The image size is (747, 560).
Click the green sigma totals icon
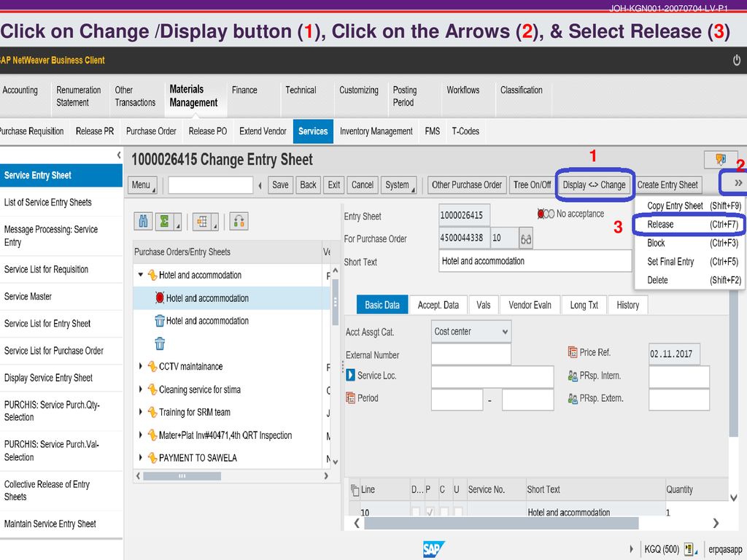164,222
